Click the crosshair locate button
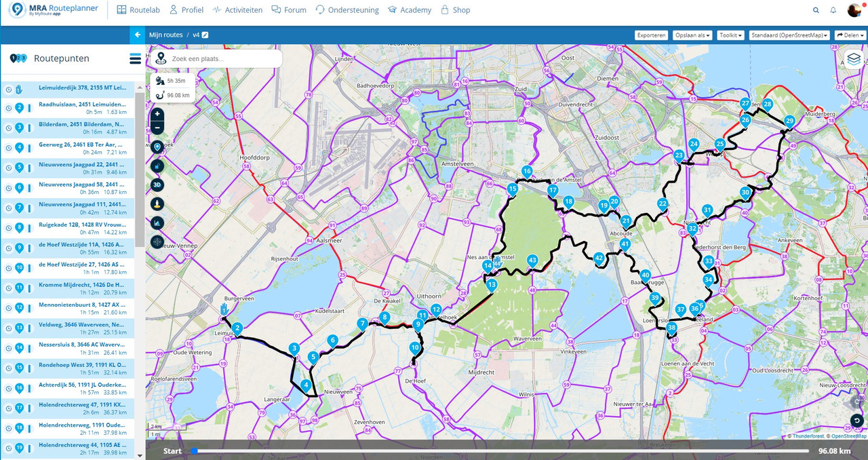This screenshot has width=868, height=460. (x=157, y=242)
